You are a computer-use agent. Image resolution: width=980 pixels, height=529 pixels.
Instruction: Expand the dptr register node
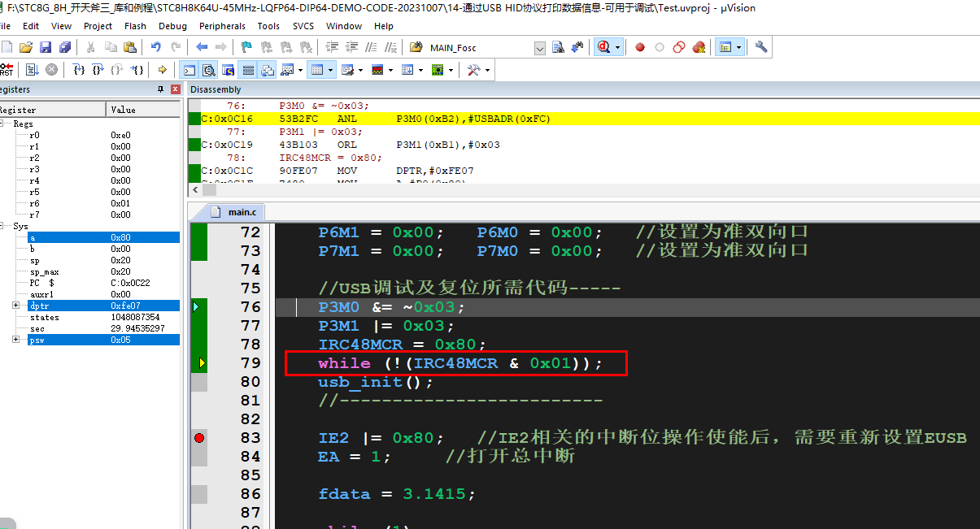[x=16, y=306]
